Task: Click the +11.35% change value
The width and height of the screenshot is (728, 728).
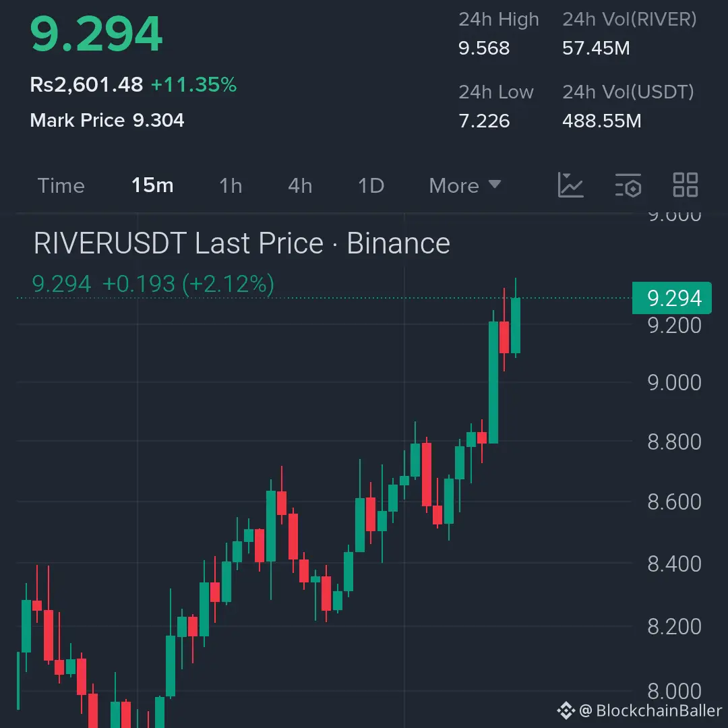Action: click(x=193, y=84)
